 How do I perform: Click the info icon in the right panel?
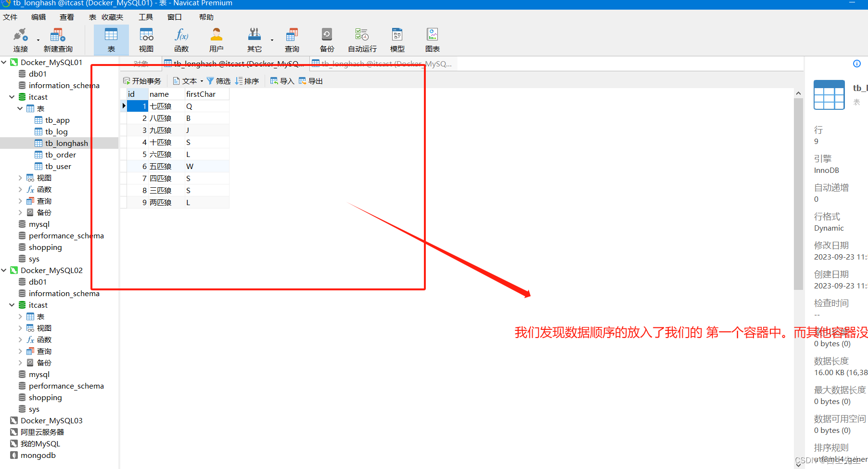coord(857,64)
